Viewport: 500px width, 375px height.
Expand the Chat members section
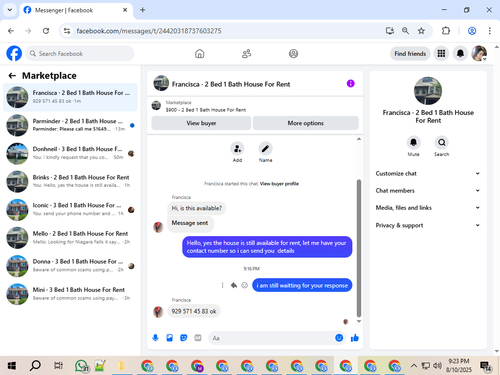click(x=428, y=191)
